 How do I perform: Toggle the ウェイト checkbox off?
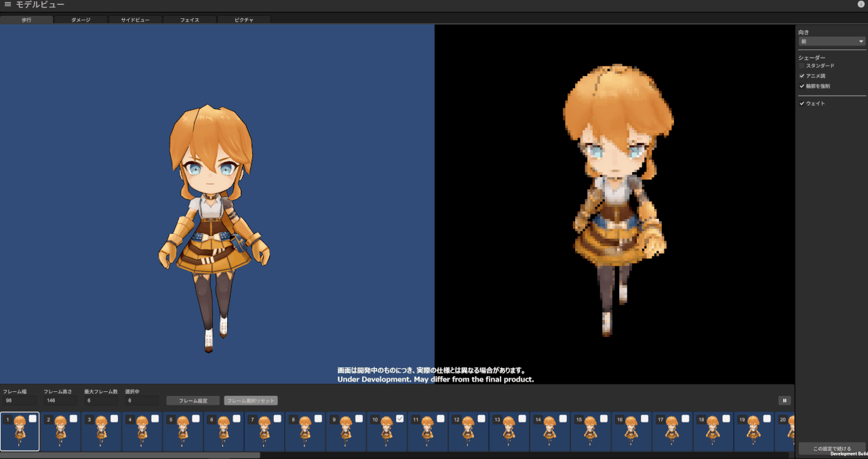point(802,103)
